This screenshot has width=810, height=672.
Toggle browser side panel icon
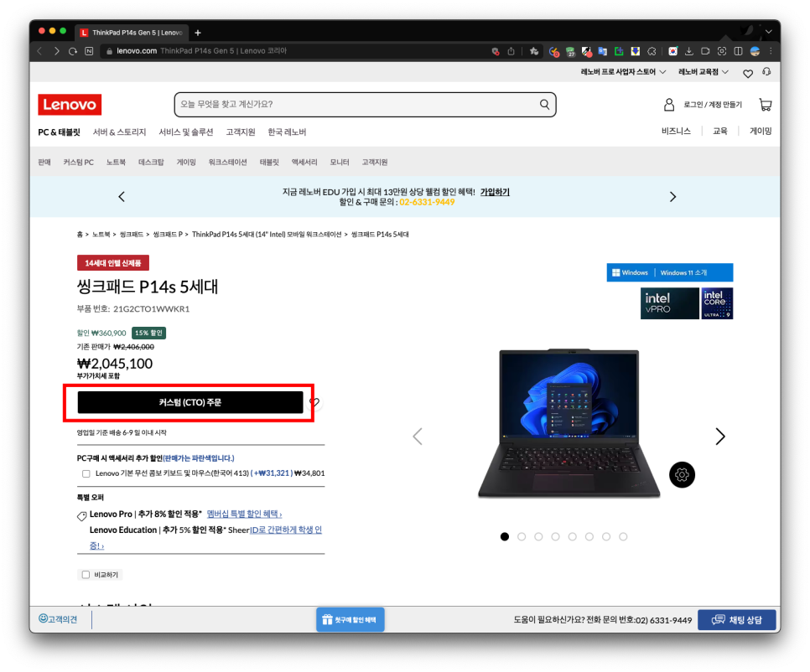(738, 51)
